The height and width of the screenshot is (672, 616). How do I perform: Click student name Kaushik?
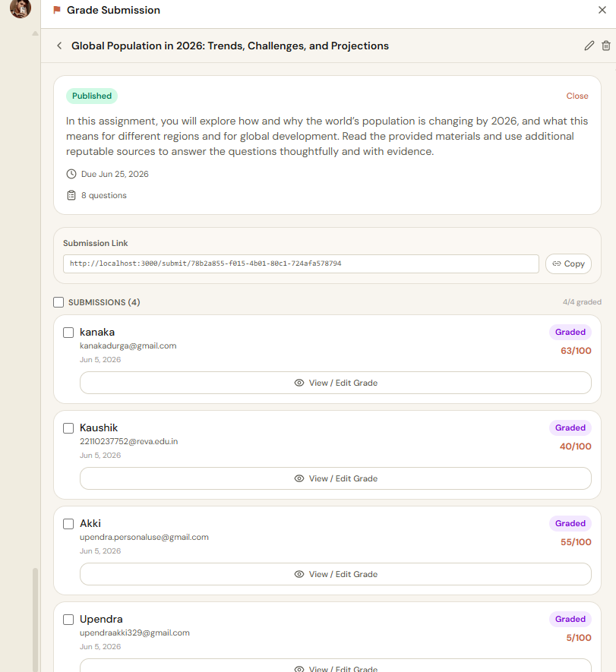(x=99, y=427)
